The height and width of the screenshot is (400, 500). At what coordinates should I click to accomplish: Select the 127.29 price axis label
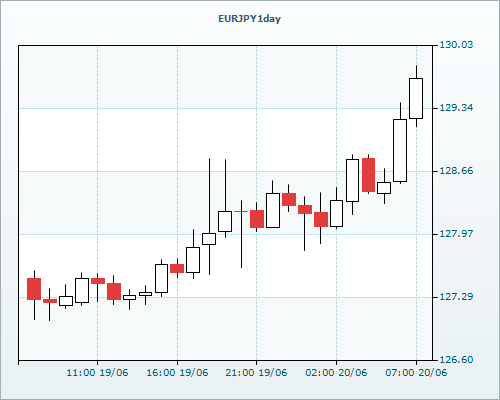(456, 297)
